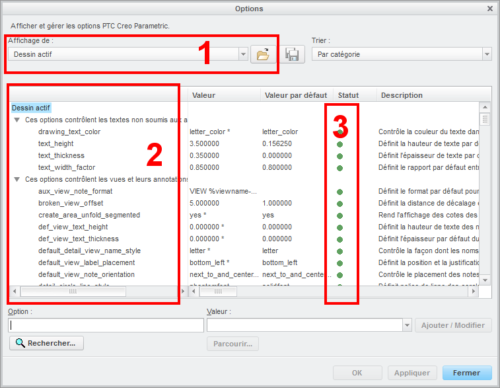Collapse the textes non soumis options group

point(17,120)
